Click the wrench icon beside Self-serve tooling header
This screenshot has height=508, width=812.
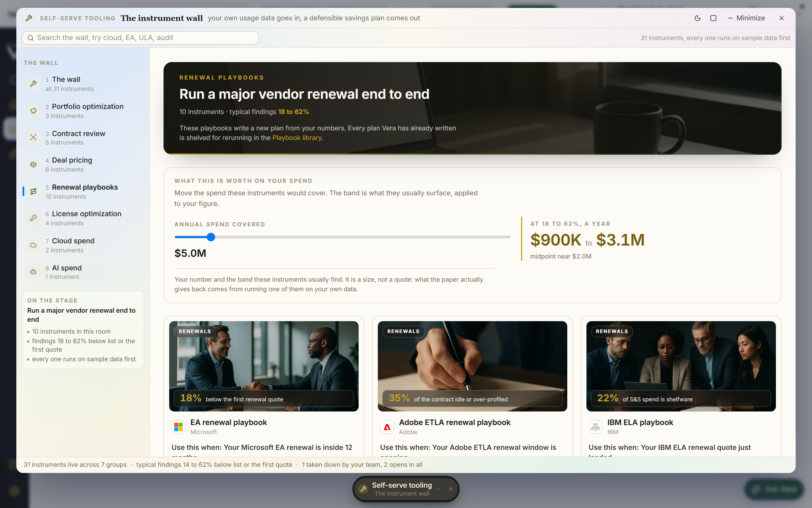click(x=29, y=18)
